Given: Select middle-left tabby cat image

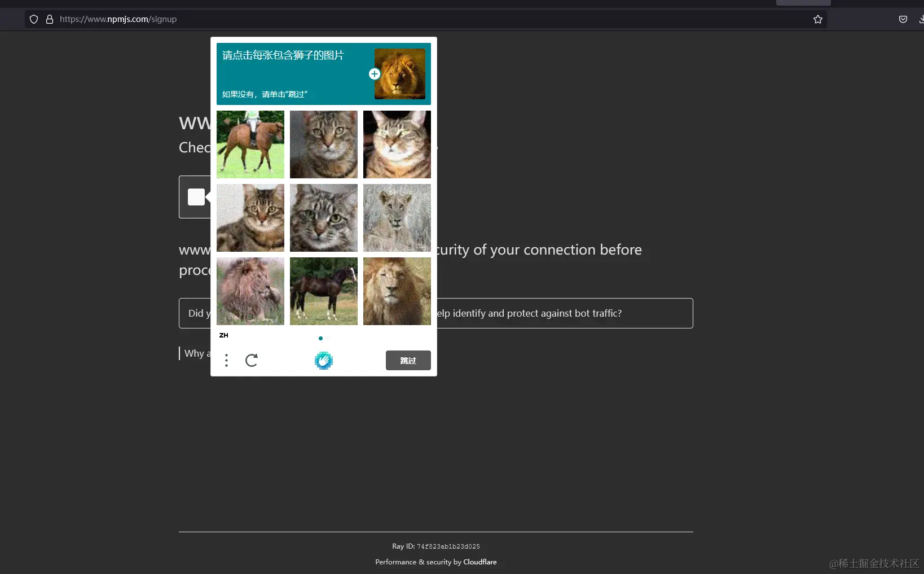Looking at the screenshot, I should point(250,218).
